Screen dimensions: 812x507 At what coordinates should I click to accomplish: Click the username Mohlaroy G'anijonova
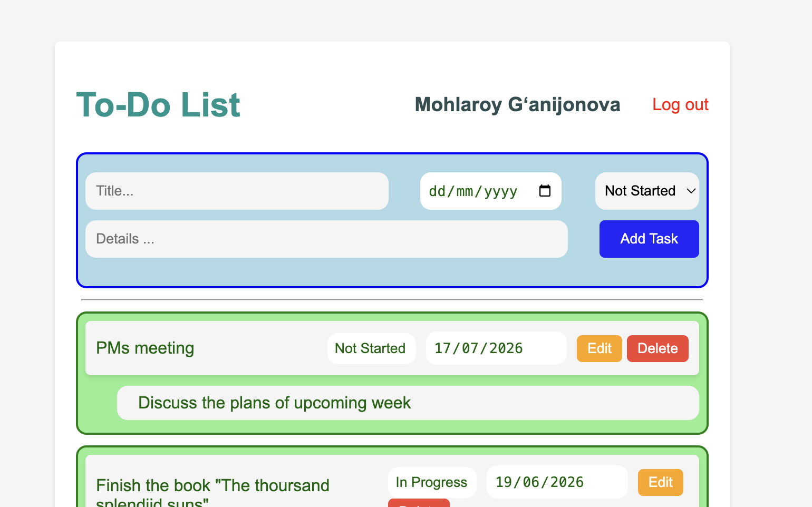[517, 104]
